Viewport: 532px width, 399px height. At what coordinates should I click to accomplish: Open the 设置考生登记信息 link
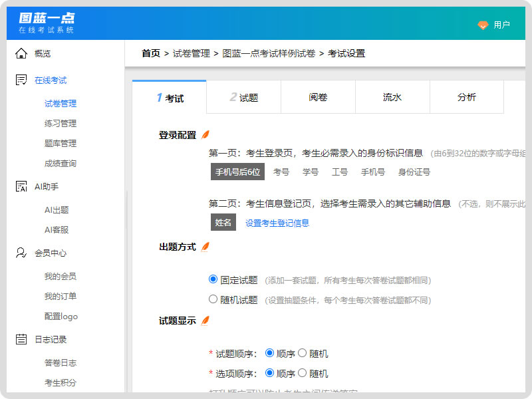click(277, 223)
